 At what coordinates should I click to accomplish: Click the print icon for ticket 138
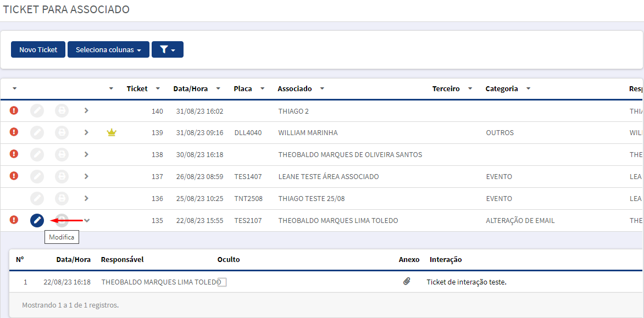point(62,154)
